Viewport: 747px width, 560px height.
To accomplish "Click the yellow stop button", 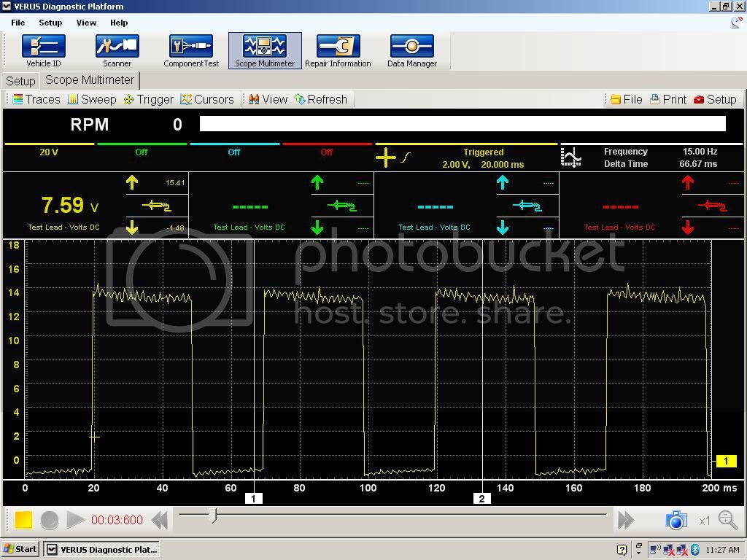I will pyautogui.click(x=23, y=520).
